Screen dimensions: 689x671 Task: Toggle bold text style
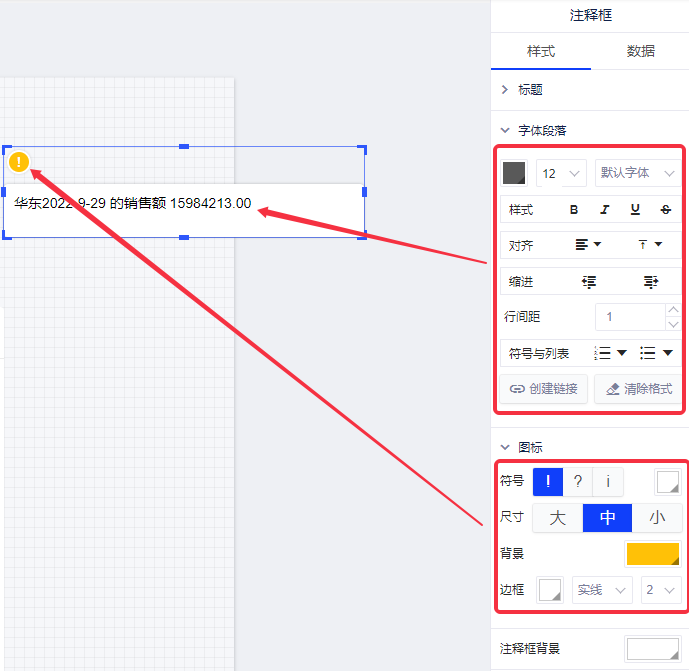(574, 210)
